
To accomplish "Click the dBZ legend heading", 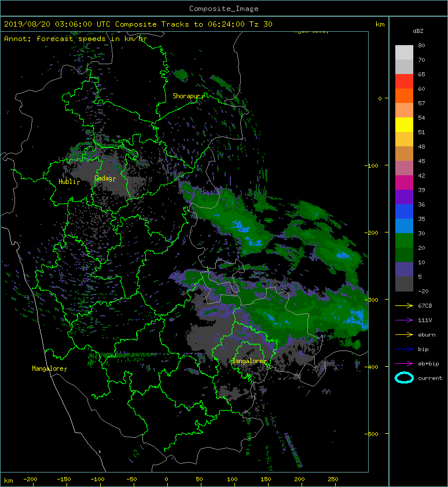I will point(418,31).
